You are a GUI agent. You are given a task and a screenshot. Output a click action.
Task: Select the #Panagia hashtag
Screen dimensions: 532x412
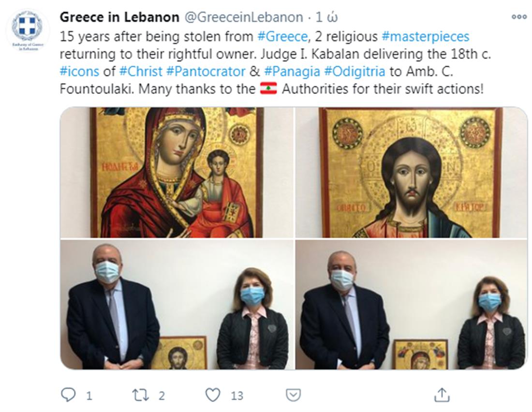[292, 71]
